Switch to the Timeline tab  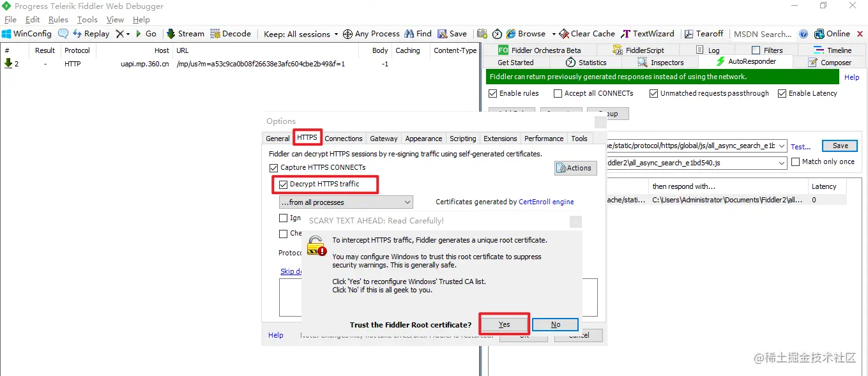[833, 50]
